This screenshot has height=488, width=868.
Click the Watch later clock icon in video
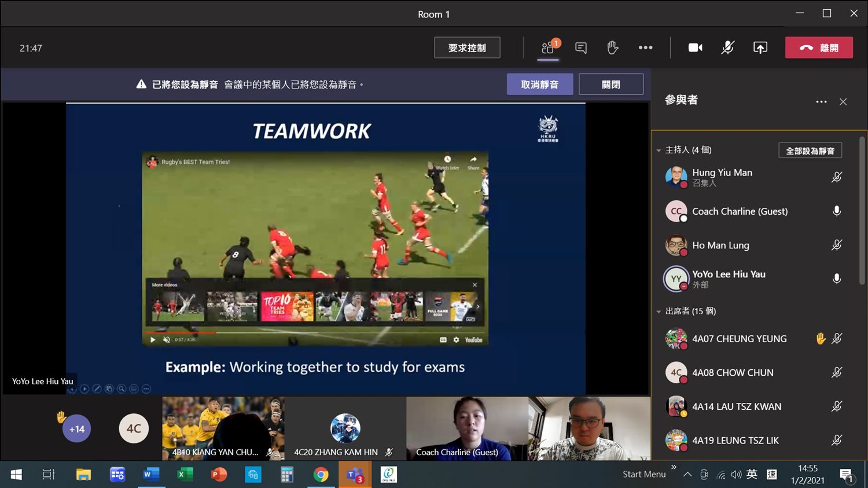(x=447, y=159)
